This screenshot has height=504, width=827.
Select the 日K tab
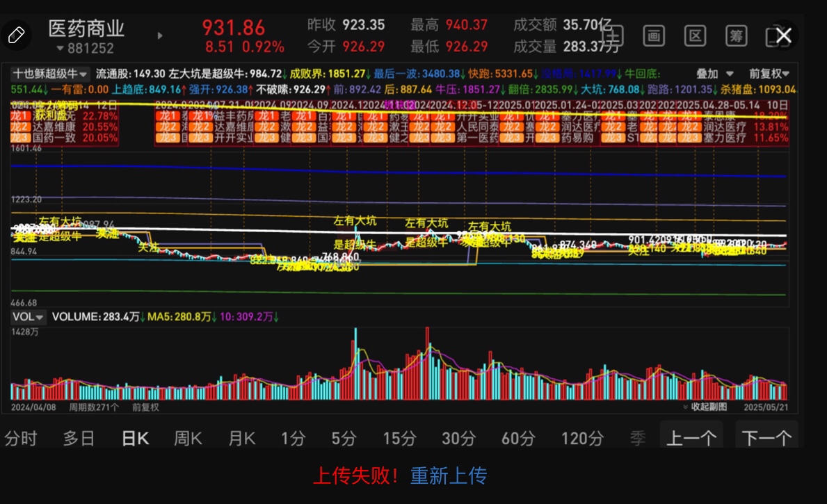(135, 438)
